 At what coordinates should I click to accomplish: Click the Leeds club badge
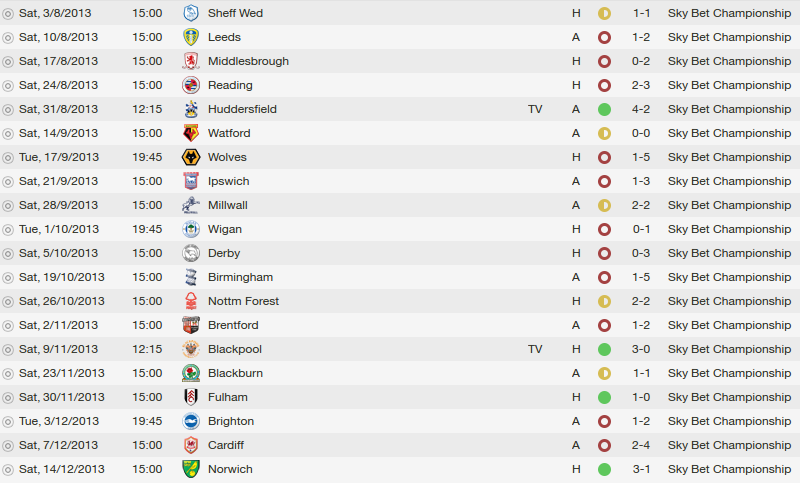click(x=191, y=37)
